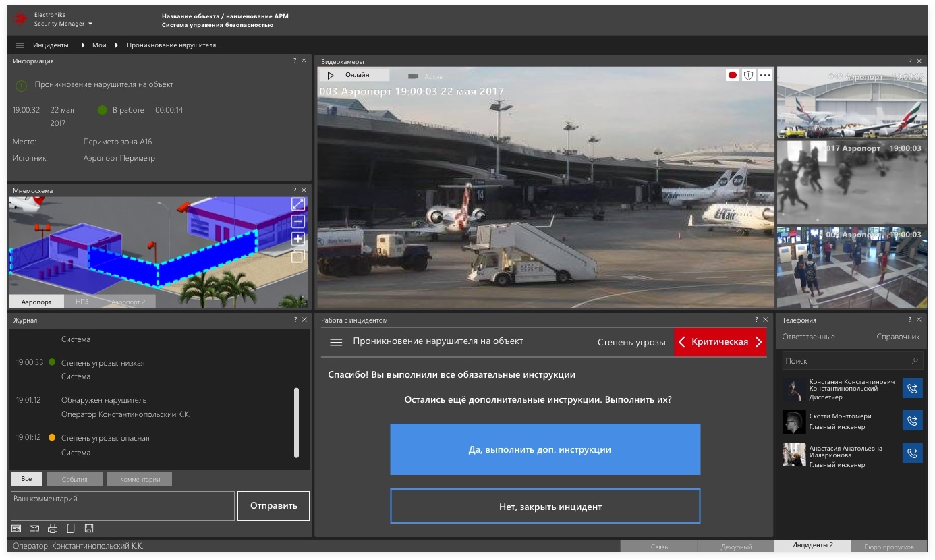The width and height of the screenshot is (935, 560).
Task: Filter journal by События
Action: (x=75, y=479)
